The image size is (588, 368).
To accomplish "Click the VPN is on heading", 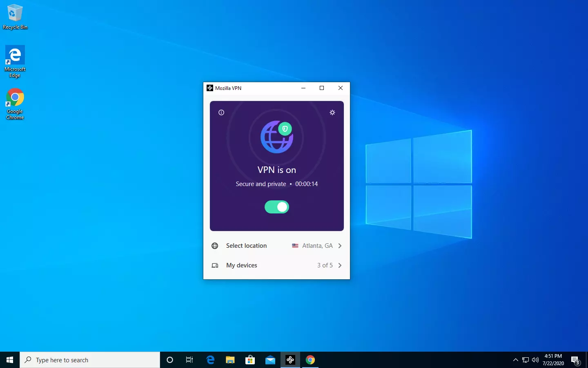I will point(277,170).
